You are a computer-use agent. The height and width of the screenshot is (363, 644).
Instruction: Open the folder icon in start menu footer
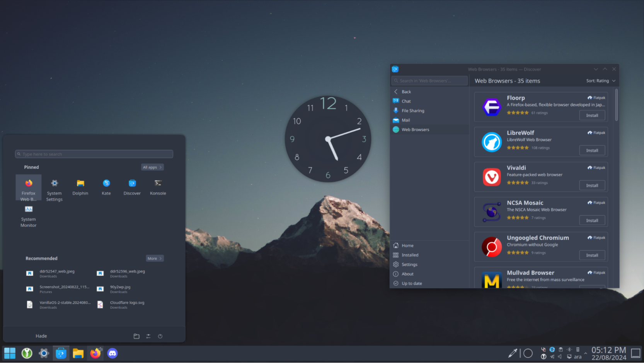[x=136, y=336]
